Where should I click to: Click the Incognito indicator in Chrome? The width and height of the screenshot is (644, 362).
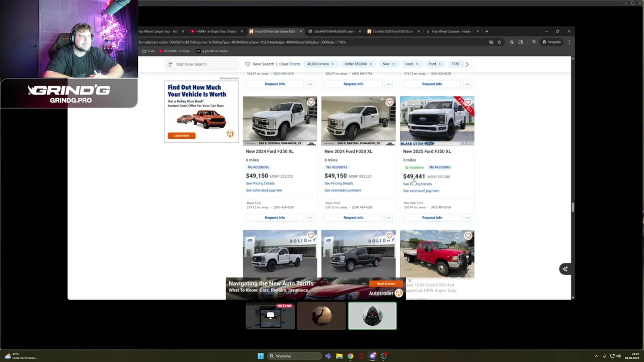[551, 42]
